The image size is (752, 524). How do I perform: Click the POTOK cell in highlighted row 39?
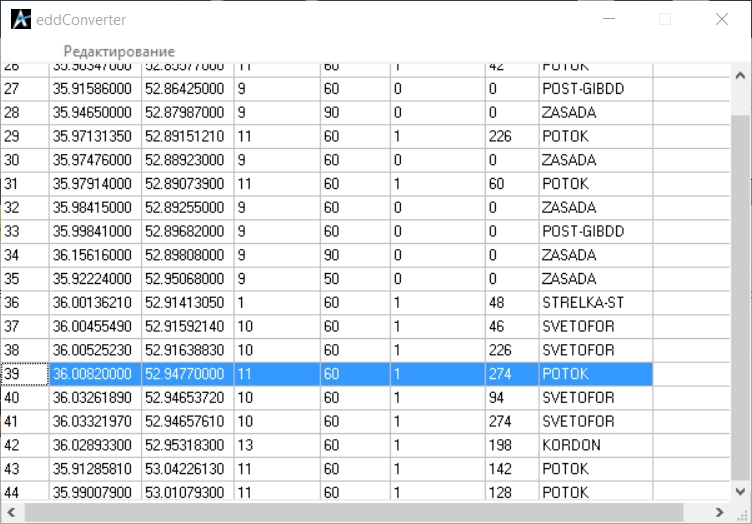click(x=595, y=374)
